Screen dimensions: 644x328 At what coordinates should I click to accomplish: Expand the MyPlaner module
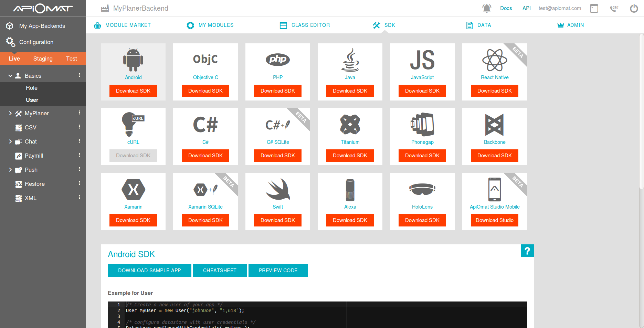point(10,113)
